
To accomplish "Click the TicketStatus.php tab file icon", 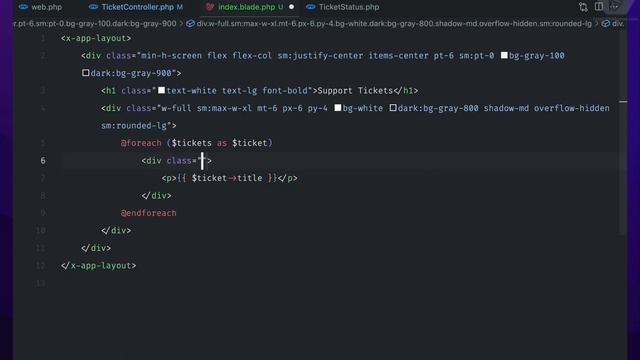I will [x=311, y=7].
